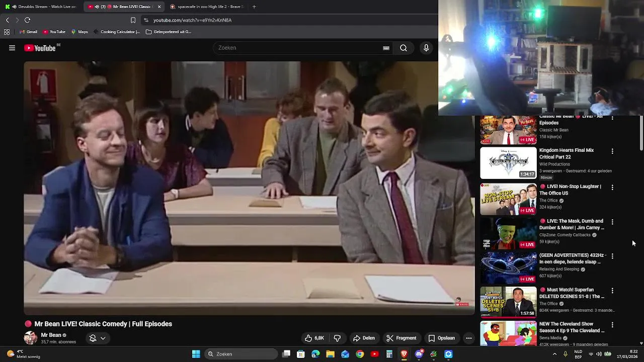Open the 432Hz sleep stream thumbnail
The width and height of the screenshot is (644, 362).
click(508, 268)
